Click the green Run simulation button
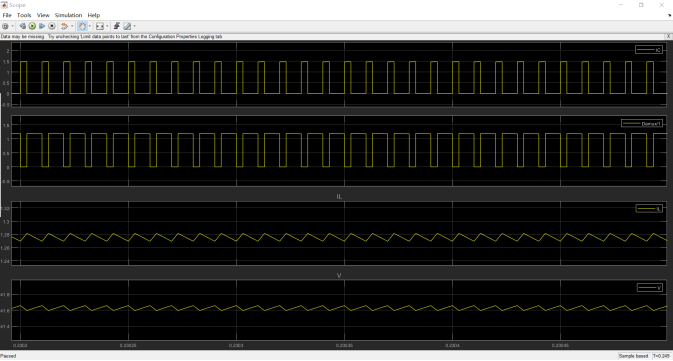The width and height of the screenshot is (673, 361). 32,26
